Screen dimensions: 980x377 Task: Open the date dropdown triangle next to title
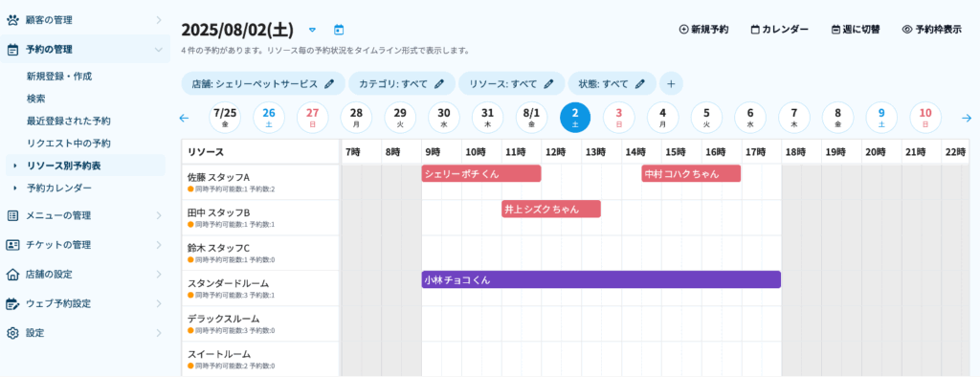(313, 30)
